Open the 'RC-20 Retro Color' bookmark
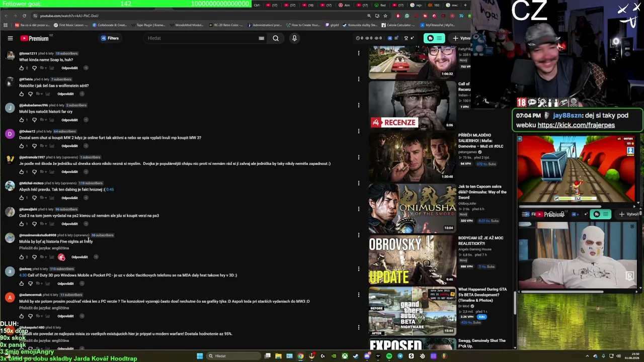Screen dimensions: 644x362 pyautogui.click(x=226, y=25)
